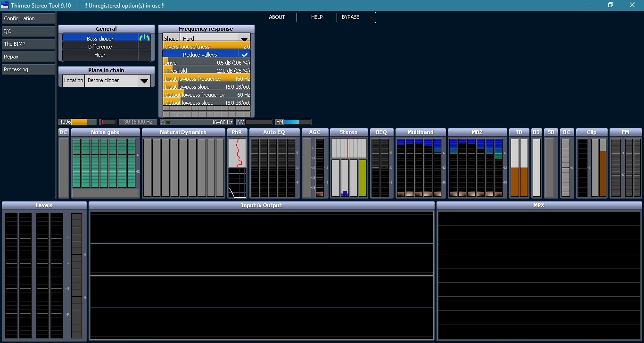Click the red CPU load indicator

pos(108,122)
